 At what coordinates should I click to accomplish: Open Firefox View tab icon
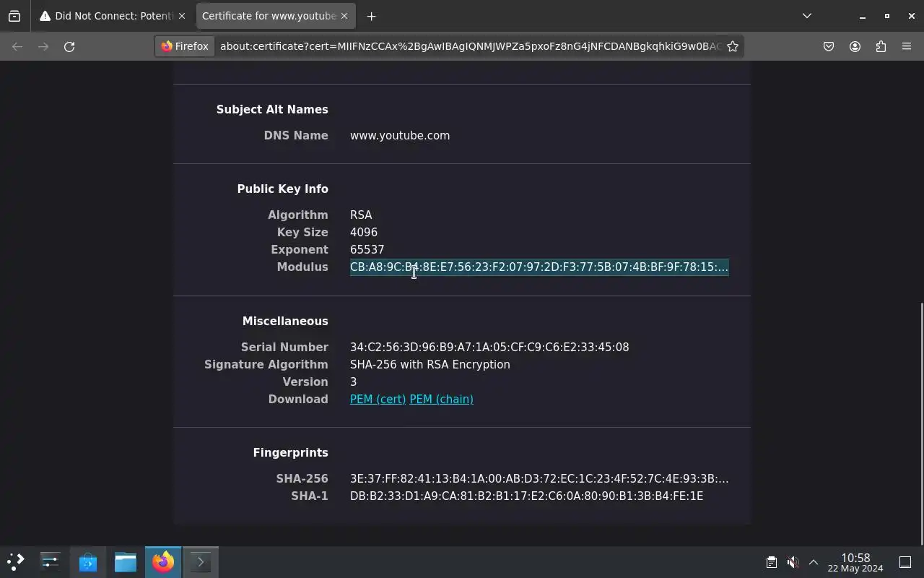coord(14,16)
